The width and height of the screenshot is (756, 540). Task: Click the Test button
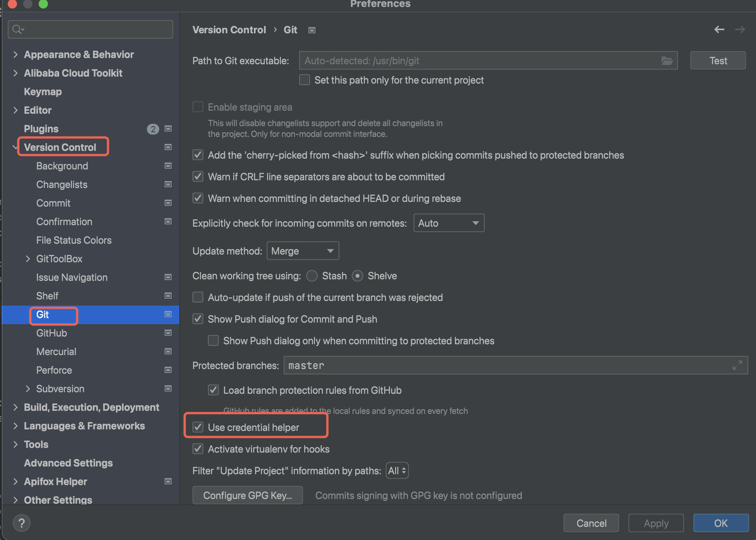pyautogui.click(x=718, y=61)
